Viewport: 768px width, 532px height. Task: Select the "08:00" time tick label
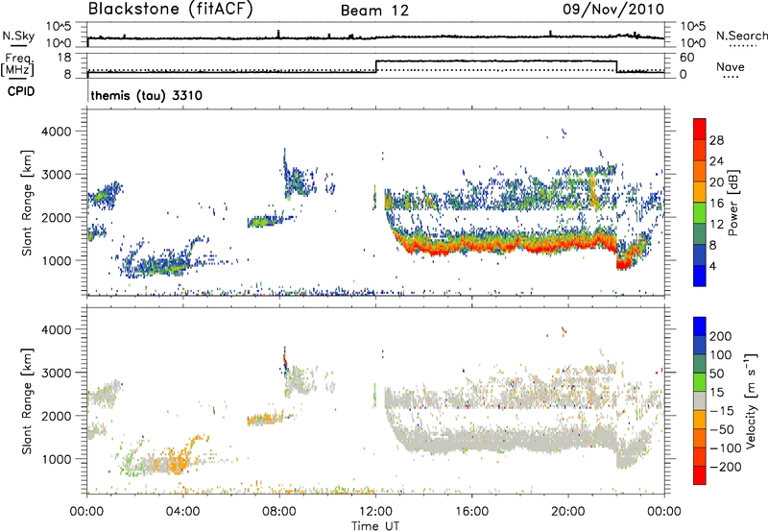(278, 512)
